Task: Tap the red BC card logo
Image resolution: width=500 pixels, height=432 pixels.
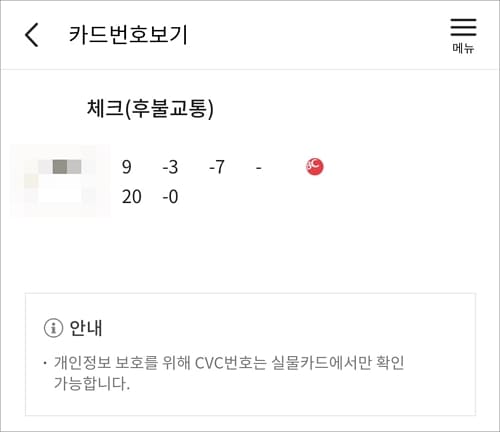Action: [314, 167]
